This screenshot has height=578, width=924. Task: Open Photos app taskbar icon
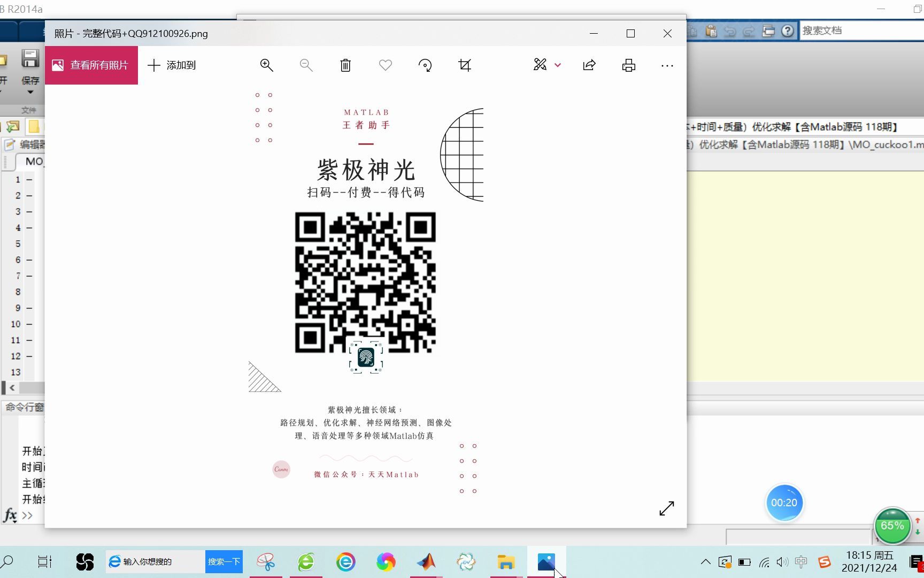point(546,561)
